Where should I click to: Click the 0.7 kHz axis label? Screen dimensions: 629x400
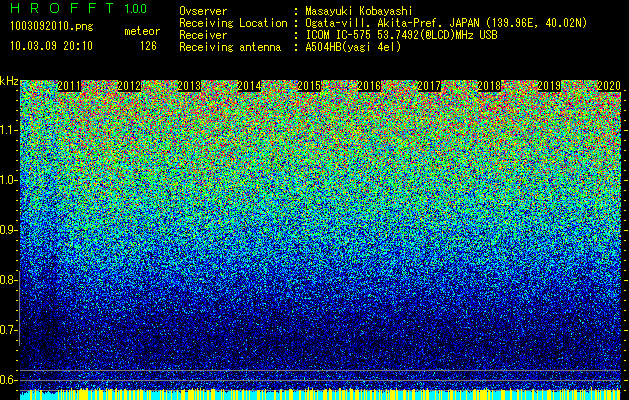click(x=8, y=330)
